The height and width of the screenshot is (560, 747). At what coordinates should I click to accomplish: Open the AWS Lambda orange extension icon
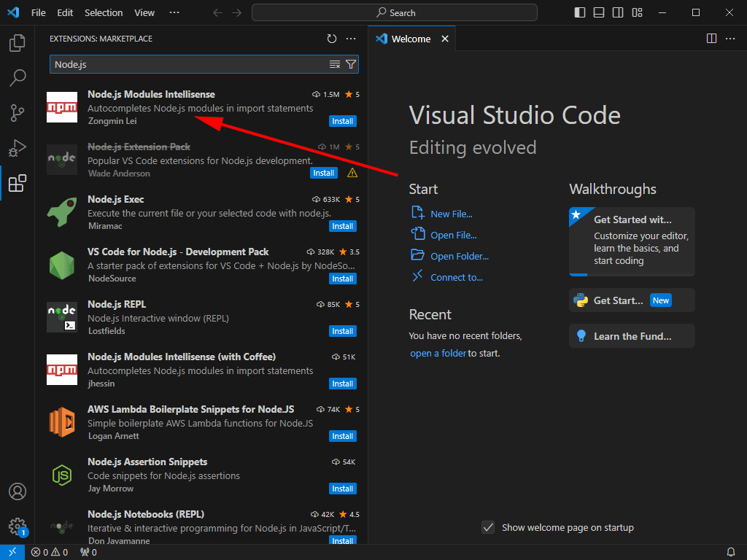[x=62, y=422]
